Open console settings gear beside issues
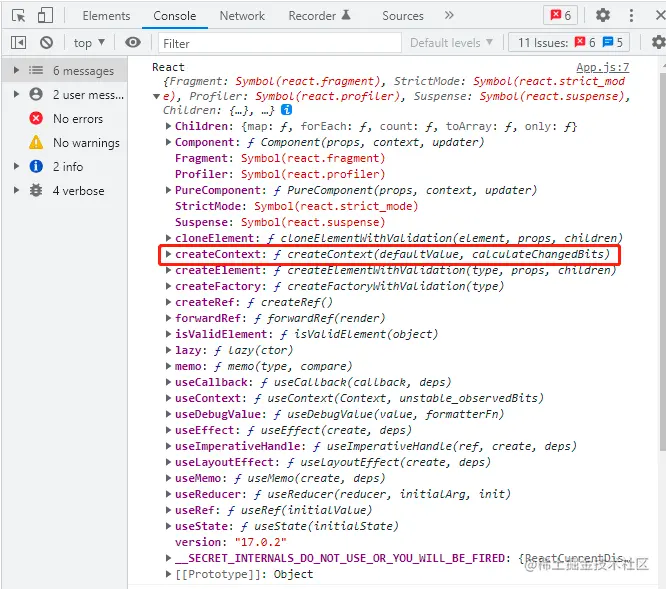 pyautogui.click(x=658, y=42)
